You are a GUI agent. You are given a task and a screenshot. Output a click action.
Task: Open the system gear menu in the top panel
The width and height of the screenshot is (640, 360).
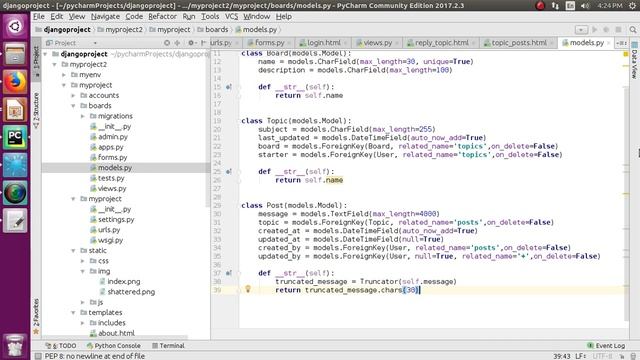[x=632, y=5]
